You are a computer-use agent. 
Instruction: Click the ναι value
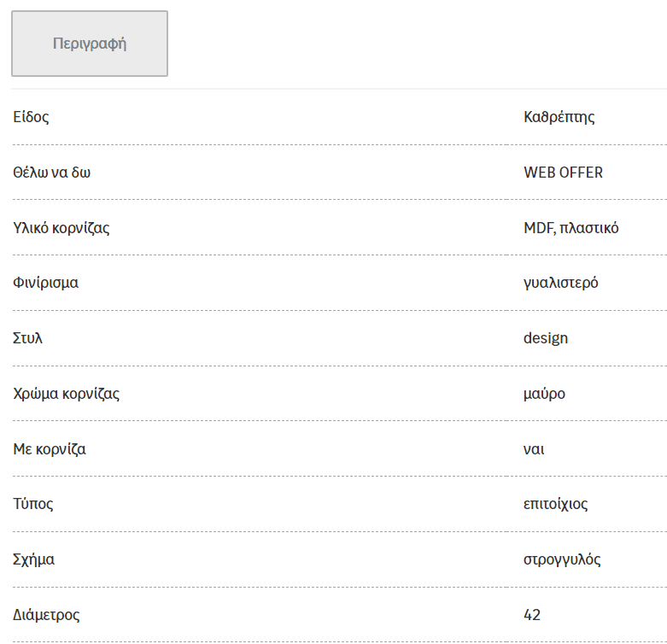[x=534, y=449]
